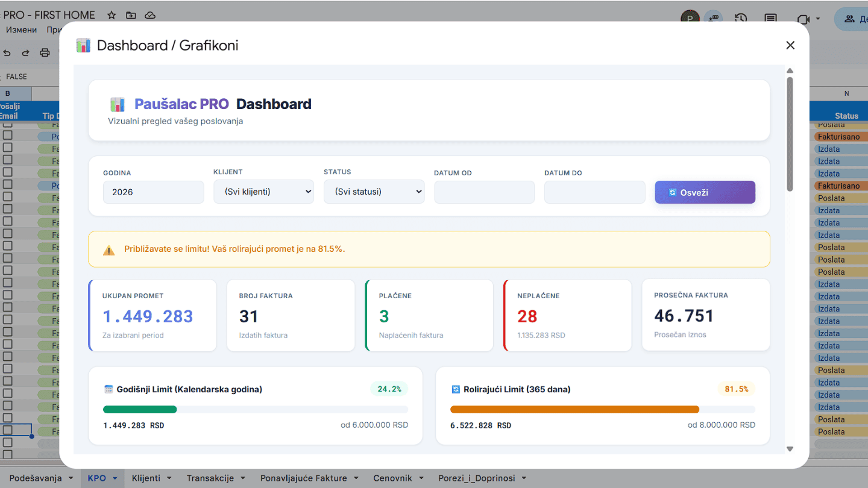Click the dialog's vertical scrollbar thumb
Viewport: 868px width, 488px height.
pos(790,134)
